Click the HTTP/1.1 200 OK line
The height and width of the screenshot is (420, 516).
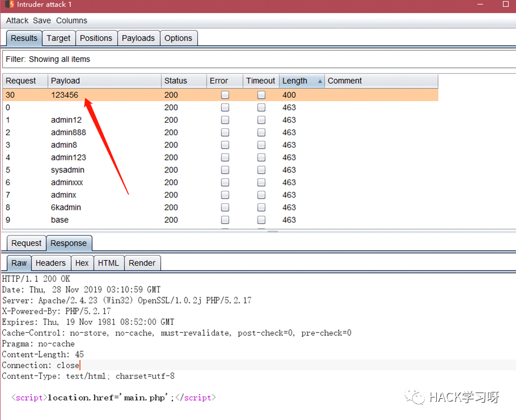(36, 279)
